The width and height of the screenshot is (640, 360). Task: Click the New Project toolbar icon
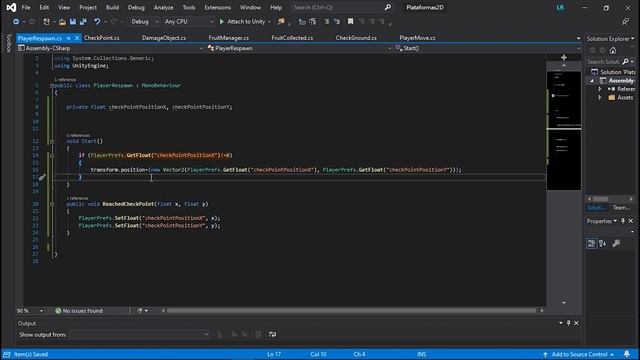(x=46, y=22)
